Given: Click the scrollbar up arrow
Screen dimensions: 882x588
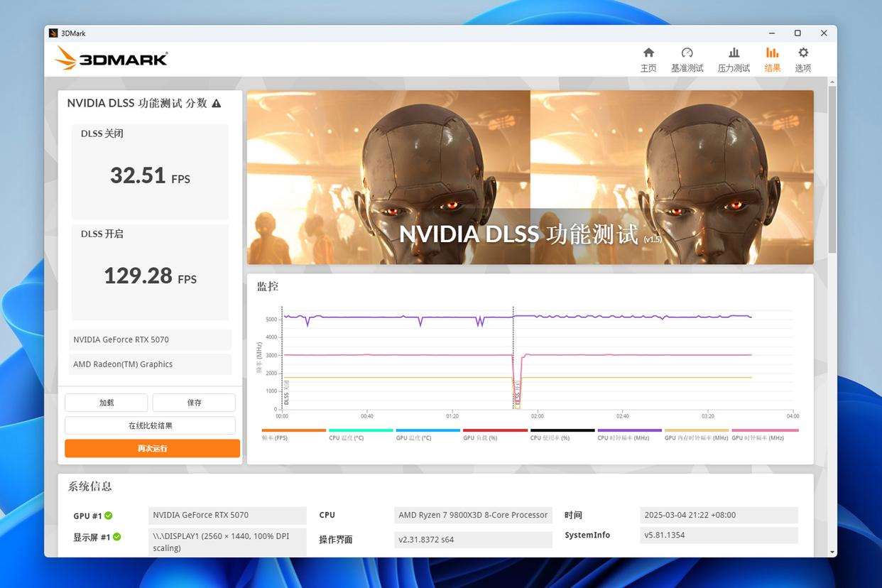Looking at the screenshot, I should click(x=832, y=82).
